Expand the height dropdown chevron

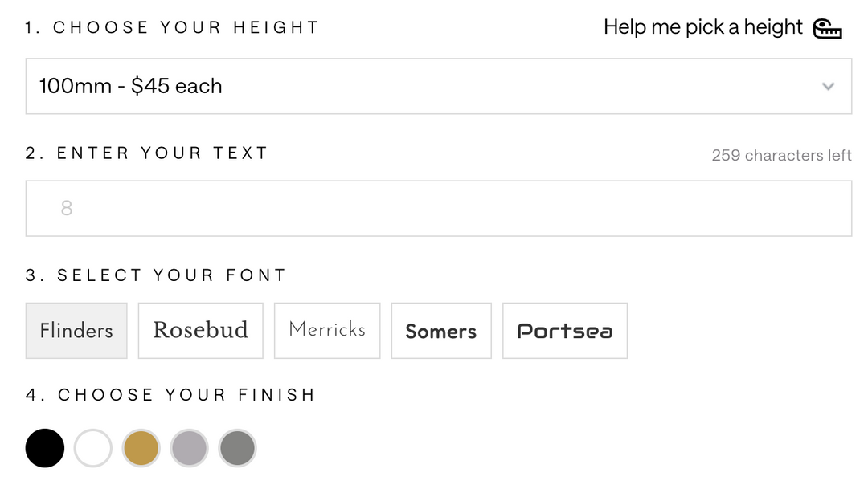[828, 87]
